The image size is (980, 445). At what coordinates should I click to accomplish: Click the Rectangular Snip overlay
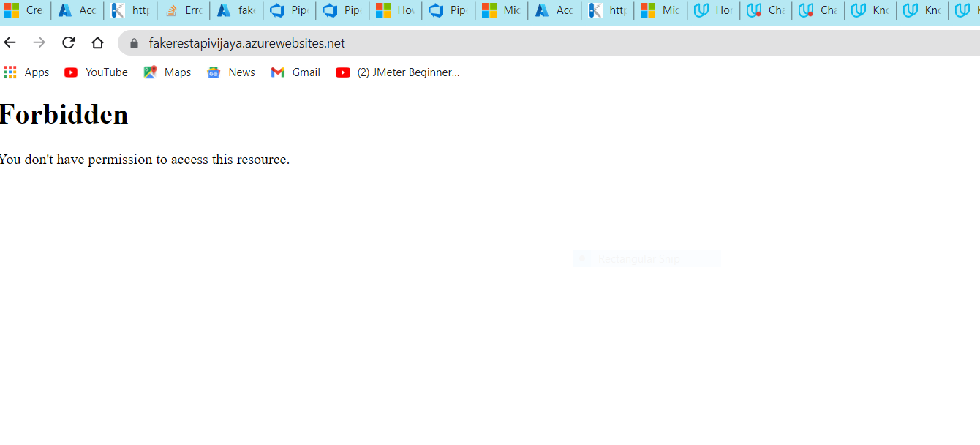[x=647, y=258]
